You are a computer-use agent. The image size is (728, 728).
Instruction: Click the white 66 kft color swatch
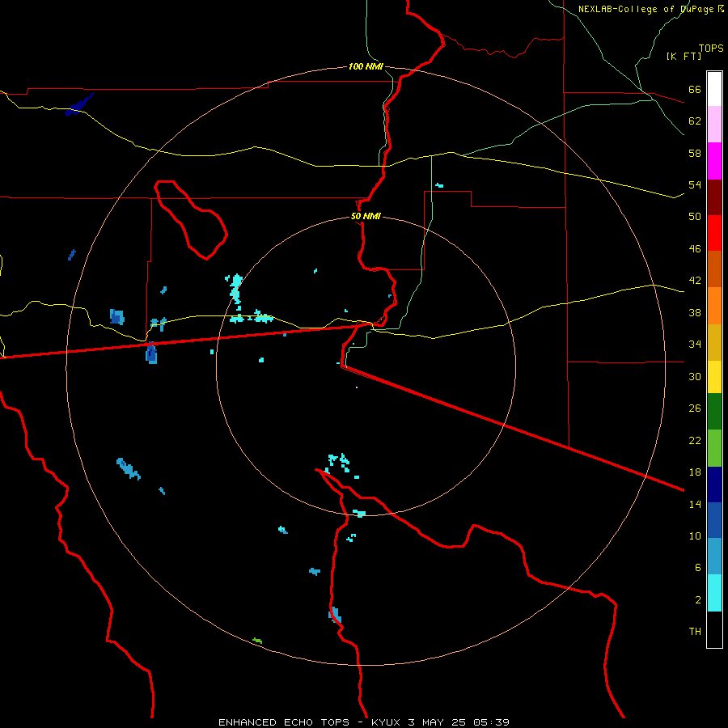coord(714,89)
